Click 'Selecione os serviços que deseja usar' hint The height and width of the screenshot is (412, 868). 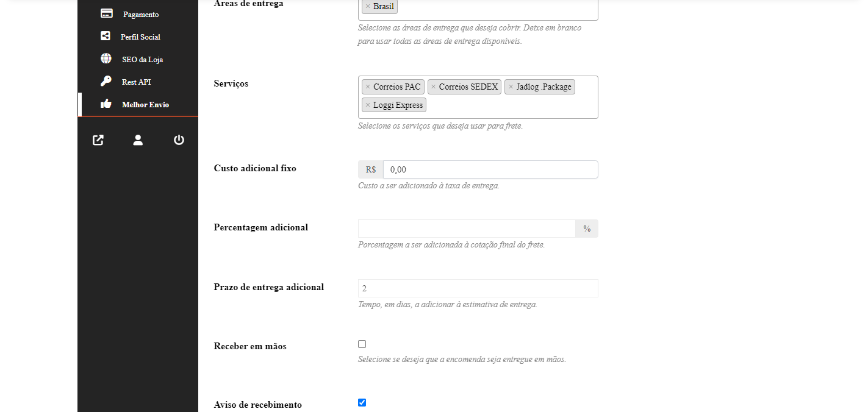pyautogui.click(x=440, y=126)
